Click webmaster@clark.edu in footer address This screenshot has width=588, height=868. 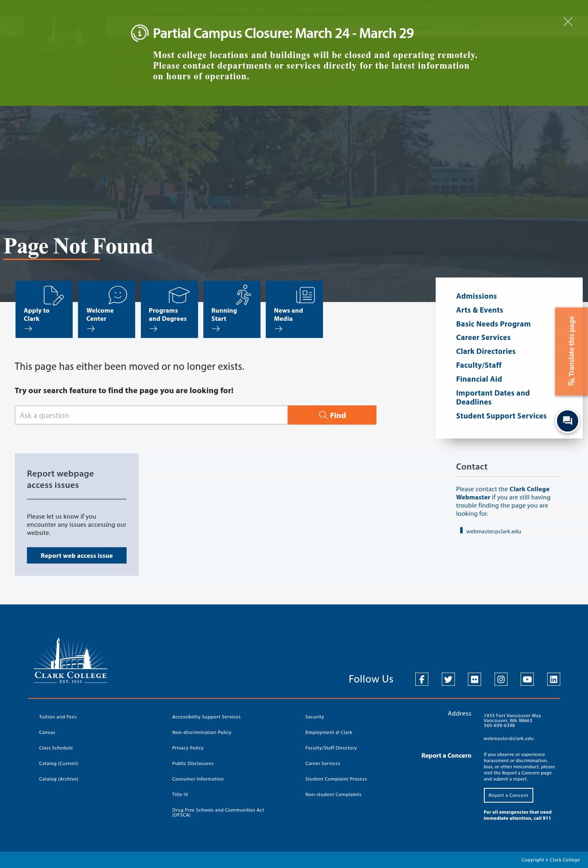click(x=508, y=738)
